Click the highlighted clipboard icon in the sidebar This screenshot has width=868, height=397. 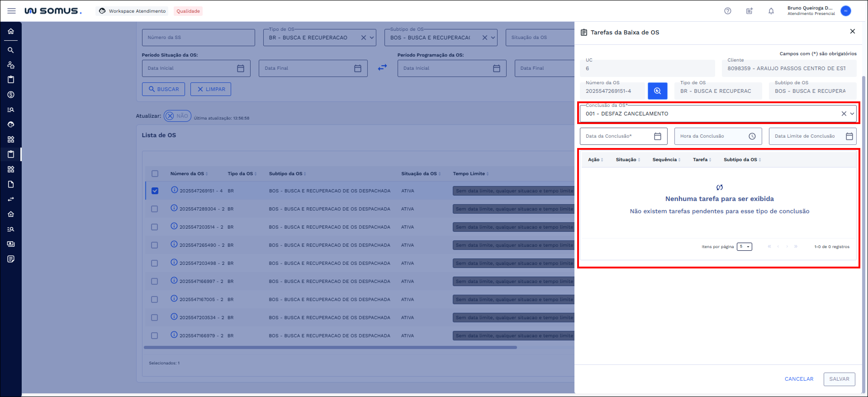(x=11, y=154)
